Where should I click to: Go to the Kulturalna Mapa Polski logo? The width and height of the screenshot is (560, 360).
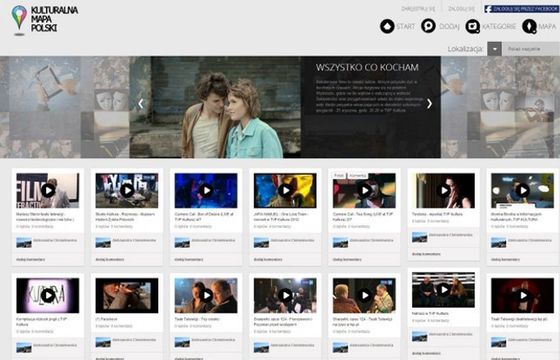click(x=44, y=20)
